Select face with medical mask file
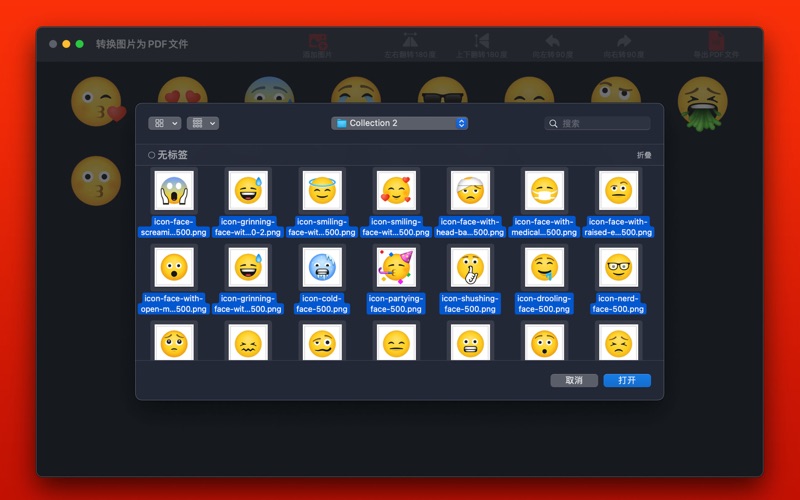Viewport: 800px width, 500px height. pos(544,190)
